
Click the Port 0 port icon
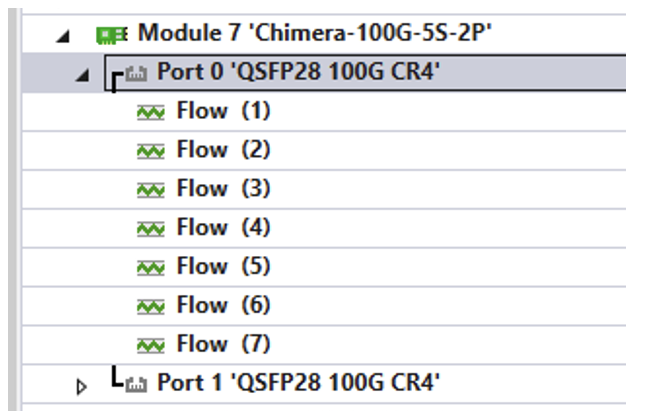pos(136,74)
